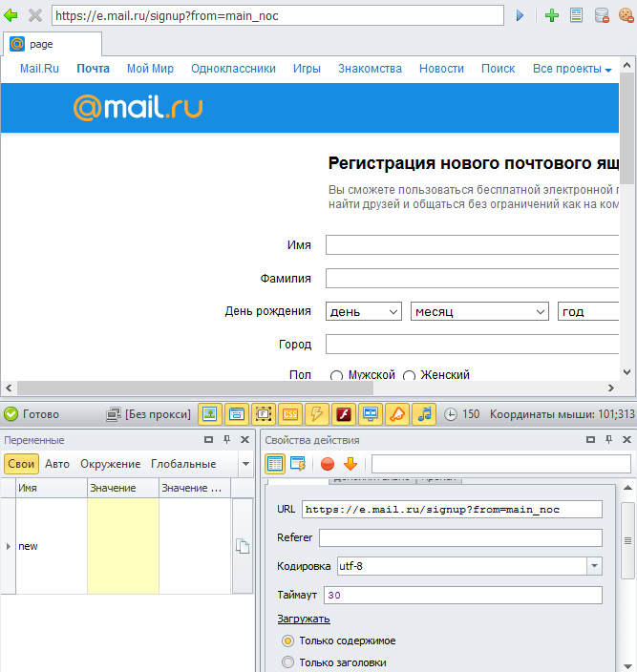Click the orange down arrow icon
Viewport: 637px width, 672px height.
[350, 464]
